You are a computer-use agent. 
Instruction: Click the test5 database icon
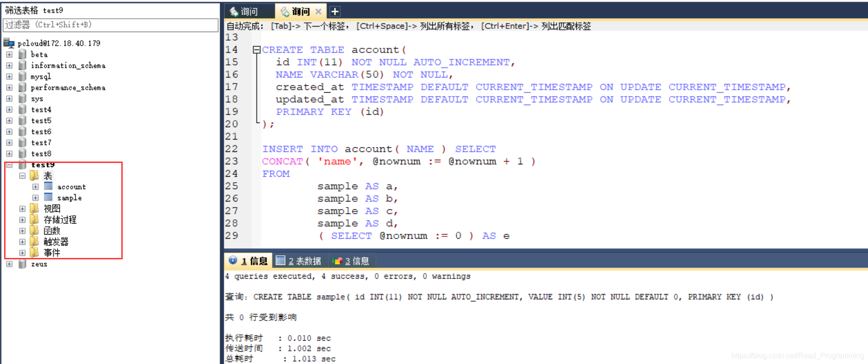pos(22,120)
